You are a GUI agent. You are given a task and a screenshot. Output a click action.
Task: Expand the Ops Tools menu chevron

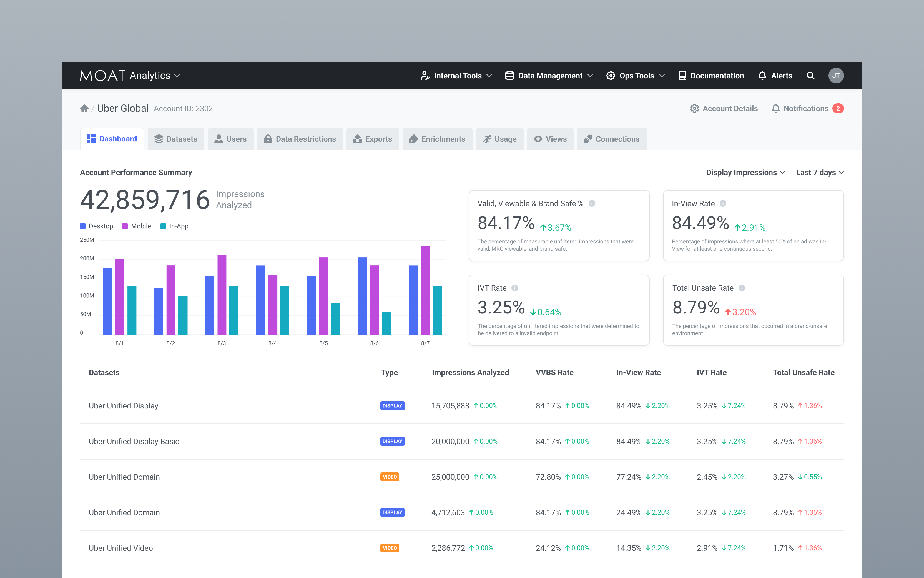[x=662, y=76]
